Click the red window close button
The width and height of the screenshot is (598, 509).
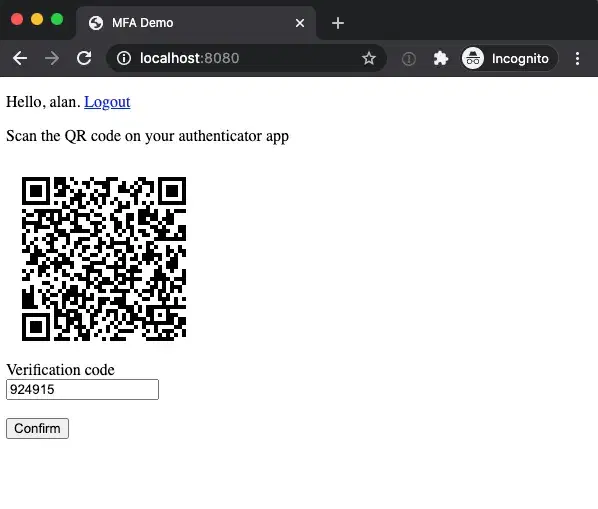[17, 19]
